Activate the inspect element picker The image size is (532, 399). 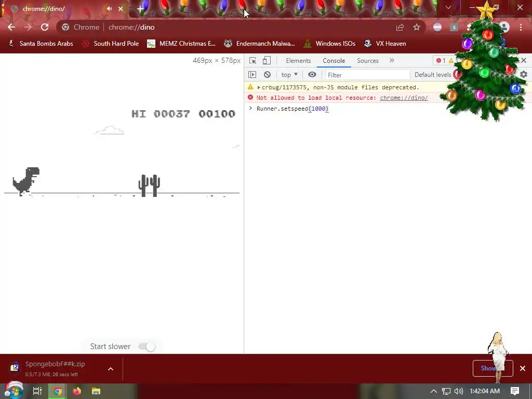(252, 61)
